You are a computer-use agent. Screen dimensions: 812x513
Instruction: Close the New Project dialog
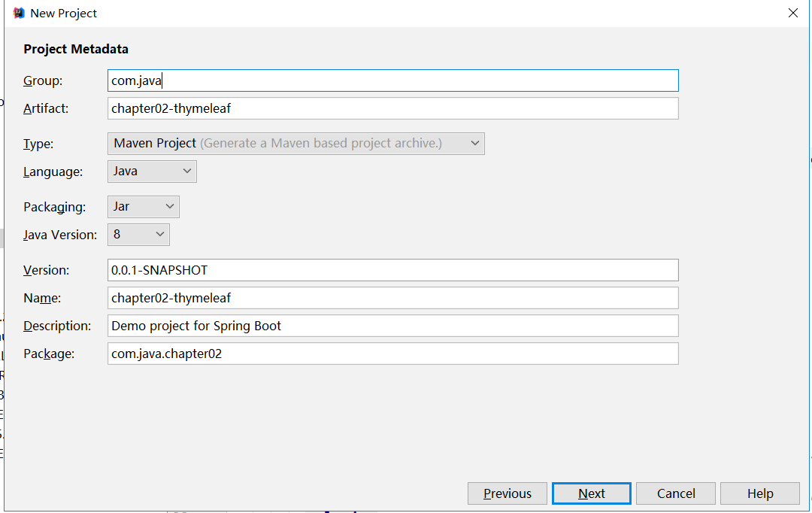pyautogui.click(x=793, y=13)
